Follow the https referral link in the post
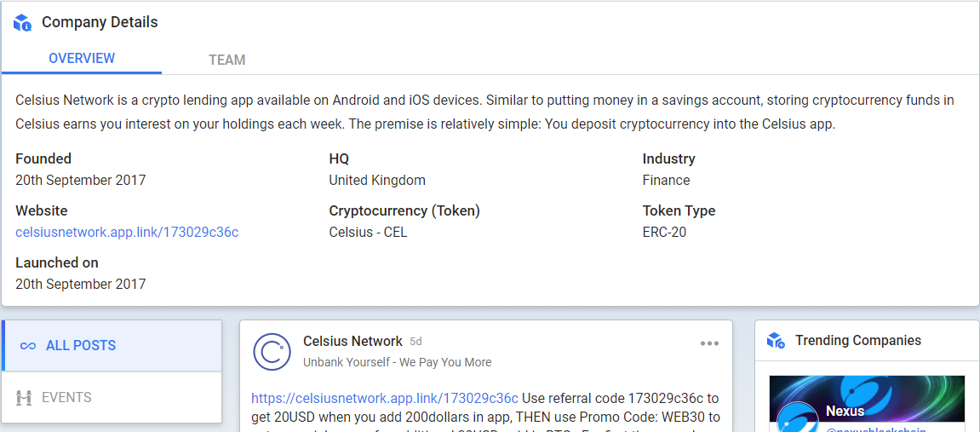Screen dimensions: 980x432 pos(384,398)
